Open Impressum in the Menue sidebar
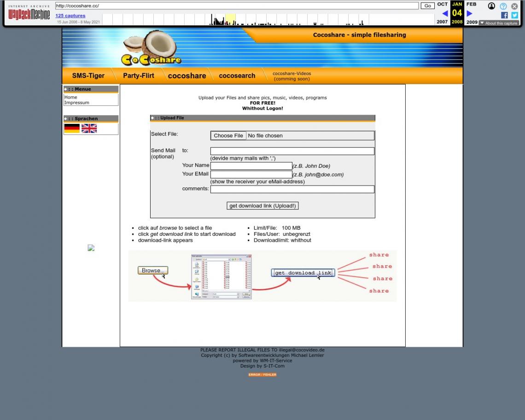Image resolution: width=525 pixels, height=420 pixels. pos(76,103)
